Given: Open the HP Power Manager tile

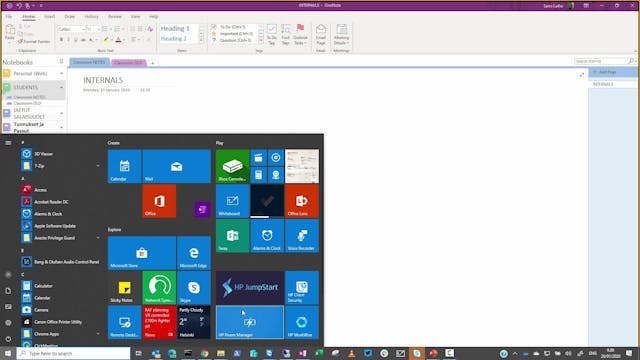Looking at the screenshot, I should click(250, 322).
